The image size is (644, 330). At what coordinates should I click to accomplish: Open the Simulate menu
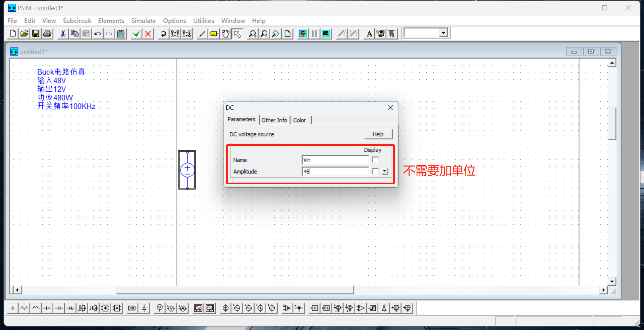pyautogui.click(x=143, y=20)
